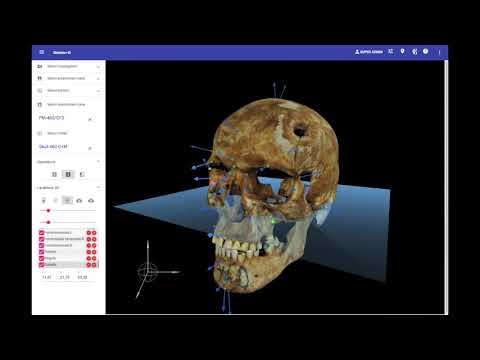Click second red button of third landmark row
Screen dimensions: 480x360
[x=94, y=245]
